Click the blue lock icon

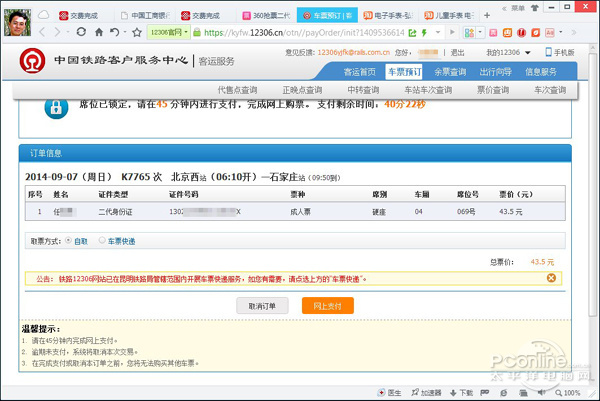[x=56, y=108]
